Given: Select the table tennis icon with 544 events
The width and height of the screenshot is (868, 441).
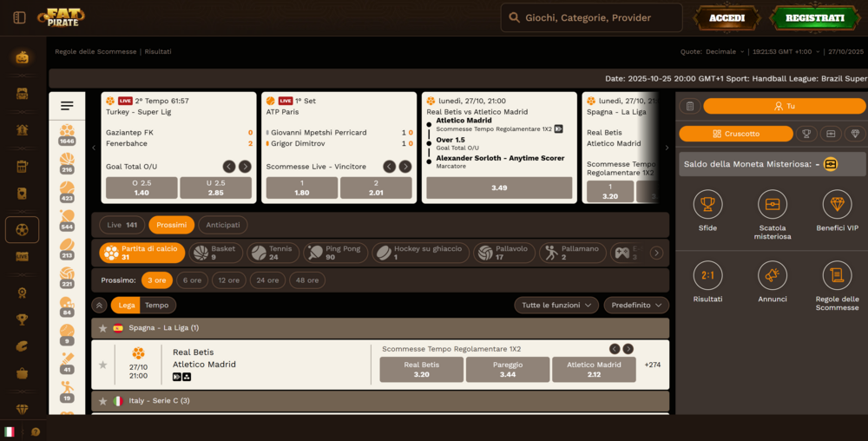Looking at the screenshot, I should pyautogui.click(x=67, y=220).
